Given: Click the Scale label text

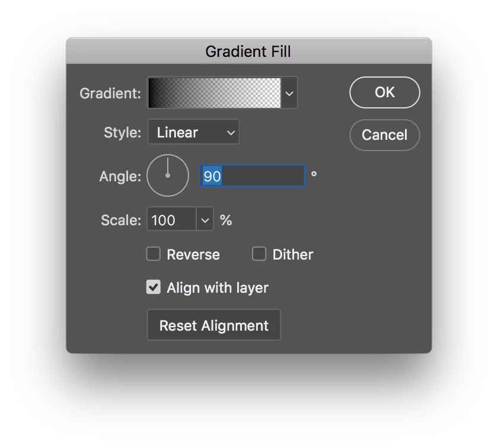Looking at the screenshot, I should tap(121, 220).
